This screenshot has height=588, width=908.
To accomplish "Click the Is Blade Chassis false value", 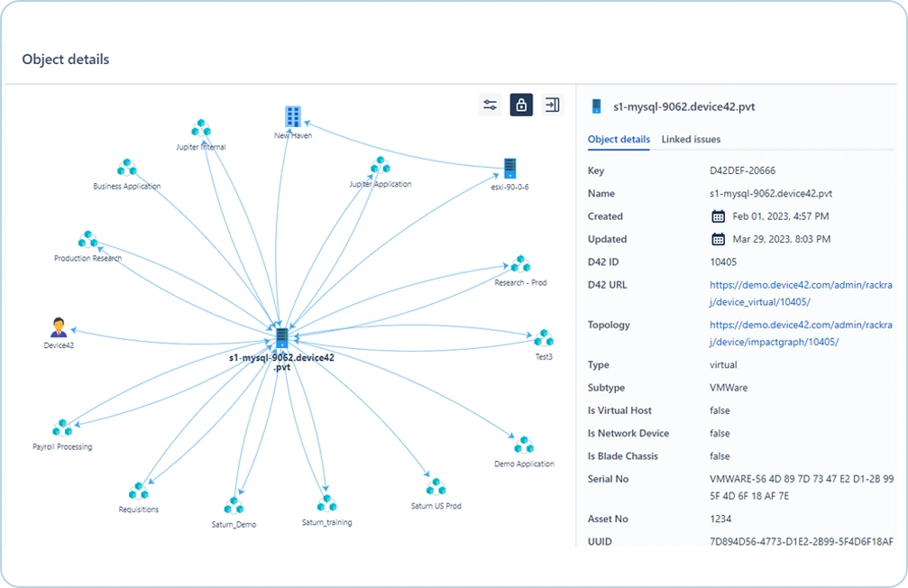I will click(720, 456).
